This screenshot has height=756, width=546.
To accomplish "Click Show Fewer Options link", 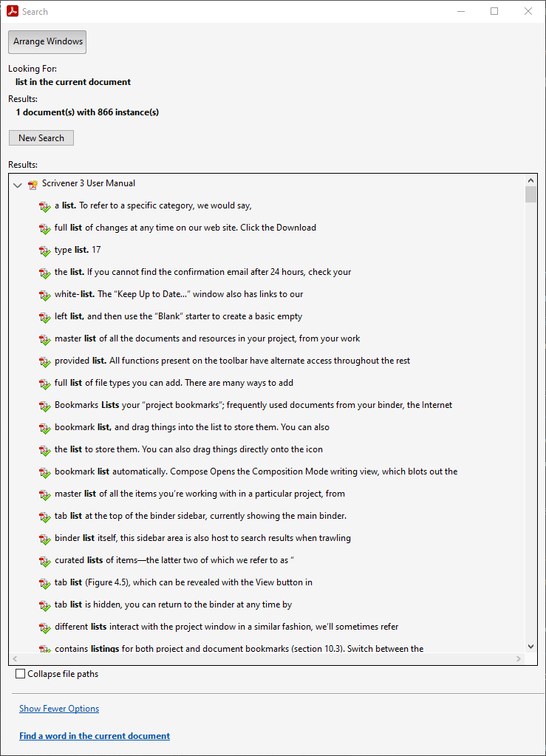I will pyautogui.click(x=59, y=708).
